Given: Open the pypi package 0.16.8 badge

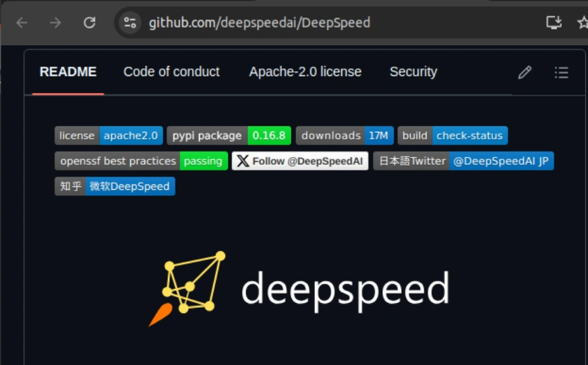Looking at the screenshot, I should click(x=229, y=135).
